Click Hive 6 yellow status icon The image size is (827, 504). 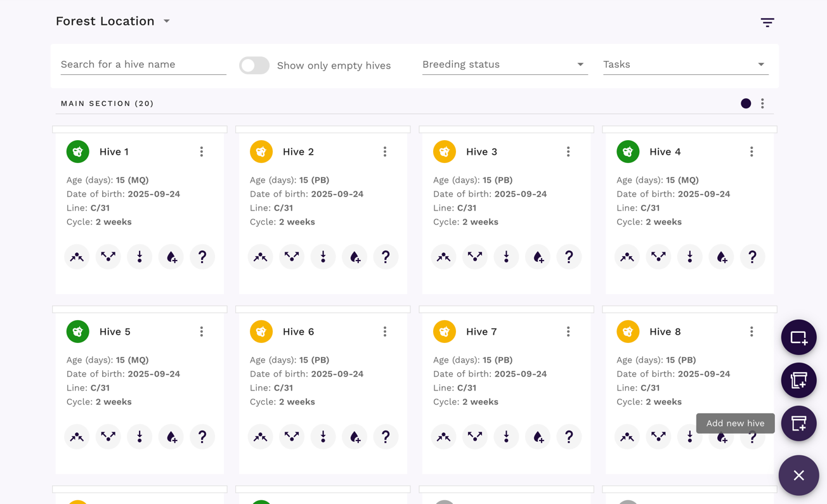click(x=261, y=332)
